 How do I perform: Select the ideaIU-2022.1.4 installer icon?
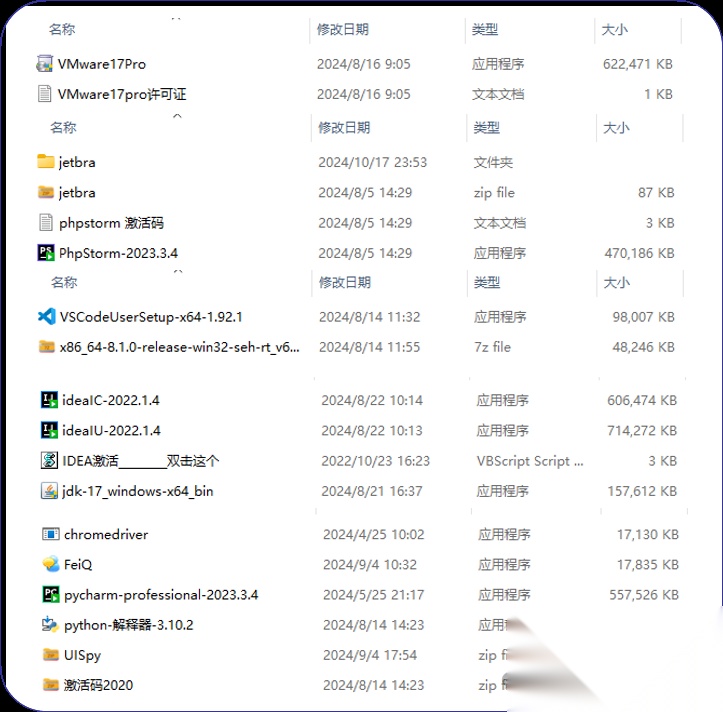pos(49,430)
